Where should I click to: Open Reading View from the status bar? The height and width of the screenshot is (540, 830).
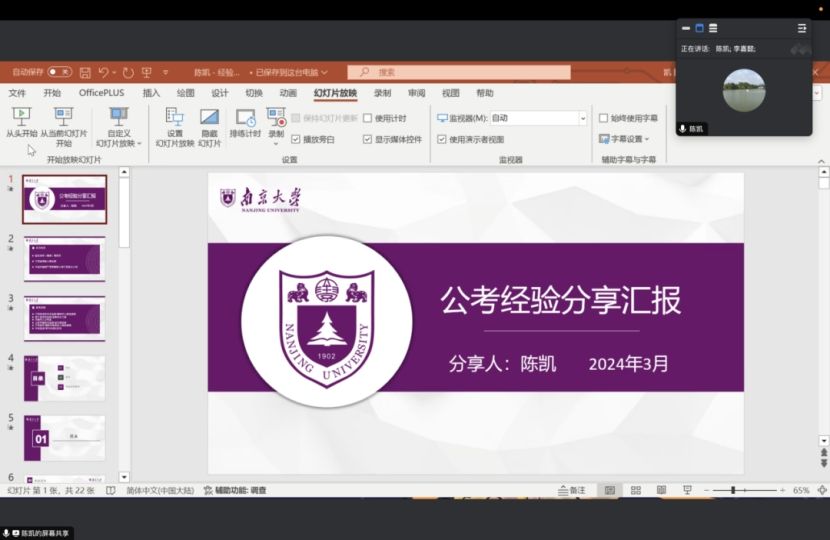(x=660, y=491)
